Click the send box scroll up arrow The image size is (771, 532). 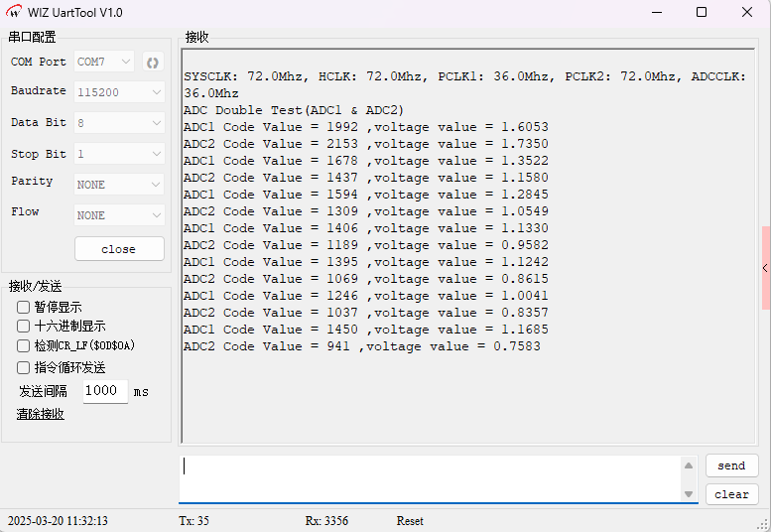pyautogui.click(x=689, y=465)
